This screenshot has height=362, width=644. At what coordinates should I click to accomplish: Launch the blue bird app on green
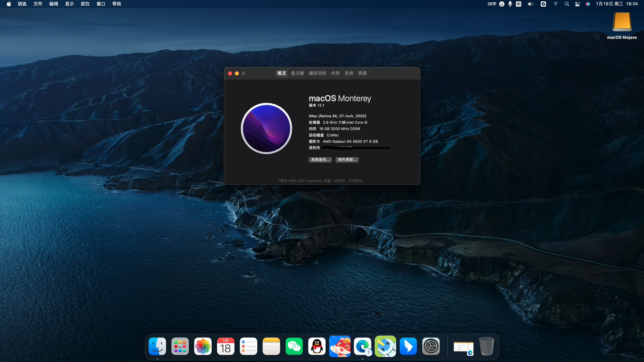pos(385,346)
